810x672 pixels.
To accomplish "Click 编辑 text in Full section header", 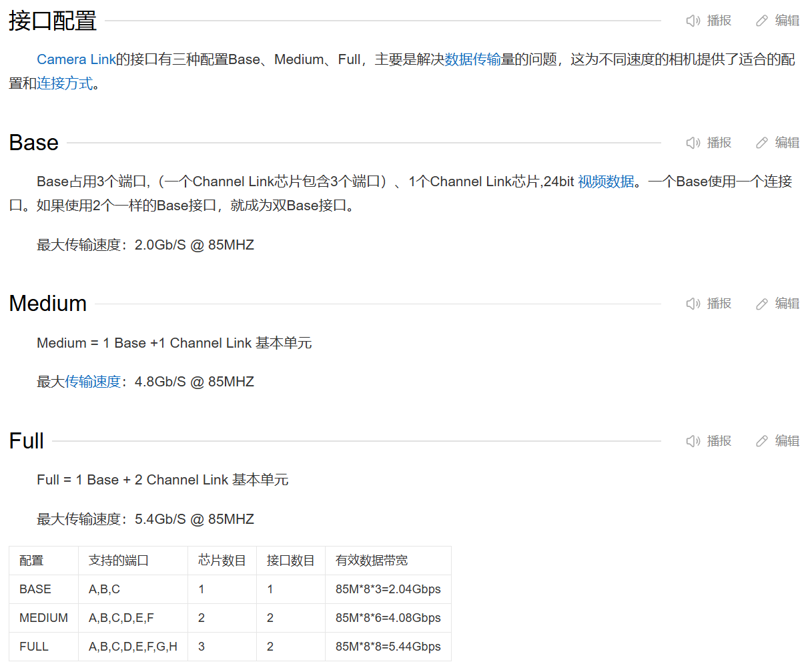I will (787, 441).
